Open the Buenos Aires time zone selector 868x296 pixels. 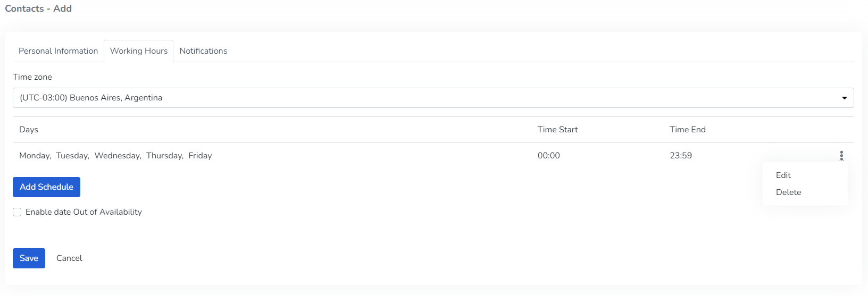425,98
